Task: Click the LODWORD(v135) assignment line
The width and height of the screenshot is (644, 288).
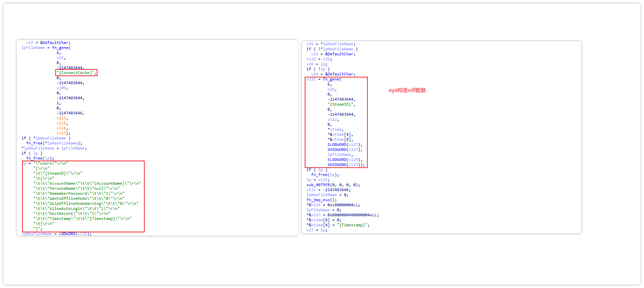Action: click(56, 234)
